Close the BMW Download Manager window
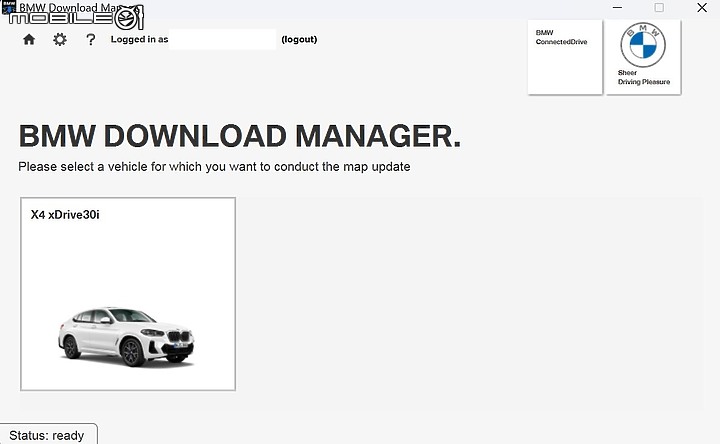720x444 pixels. tap(702, 8)
